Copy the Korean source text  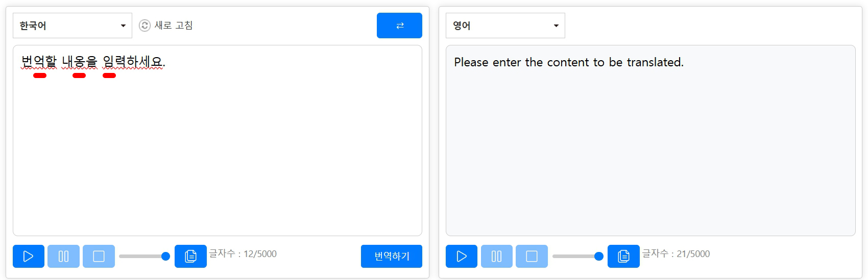pos(190,256)
